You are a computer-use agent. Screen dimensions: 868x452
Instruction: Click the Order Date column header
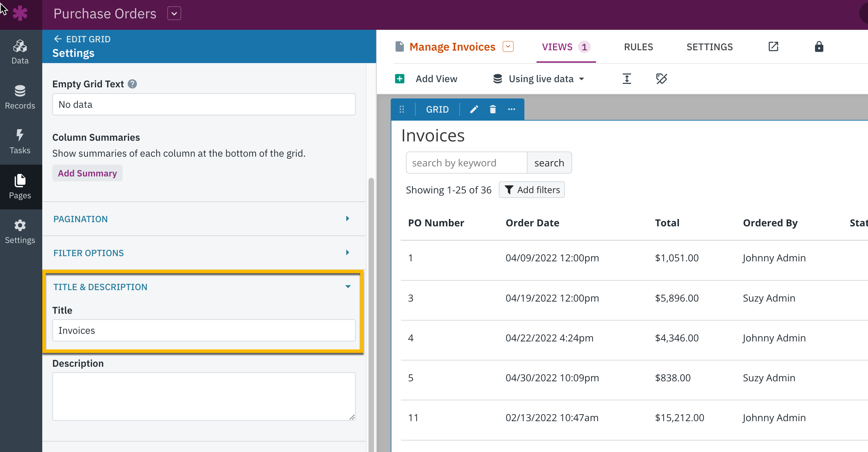coord(532,223)
